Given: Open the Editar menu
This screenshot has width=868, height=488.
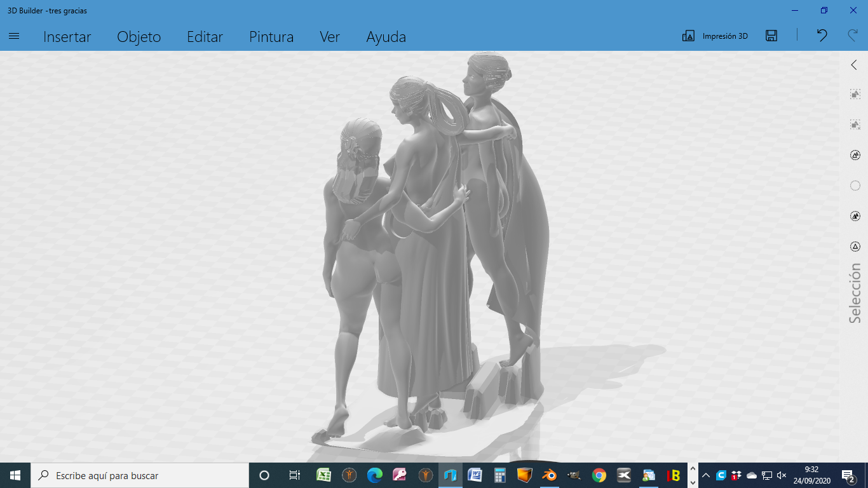Looking at the screenshot, I should point(205,37).
